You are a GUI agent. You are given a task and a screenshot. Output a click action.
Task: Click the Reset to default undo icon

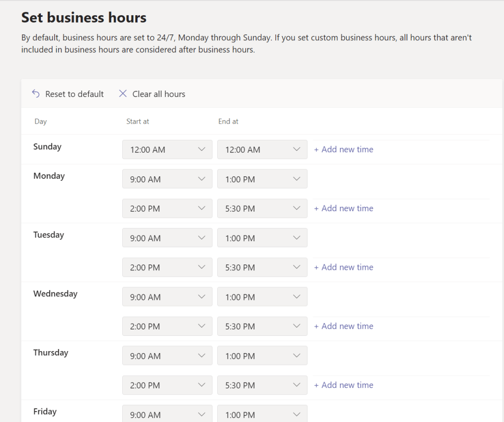35,94
